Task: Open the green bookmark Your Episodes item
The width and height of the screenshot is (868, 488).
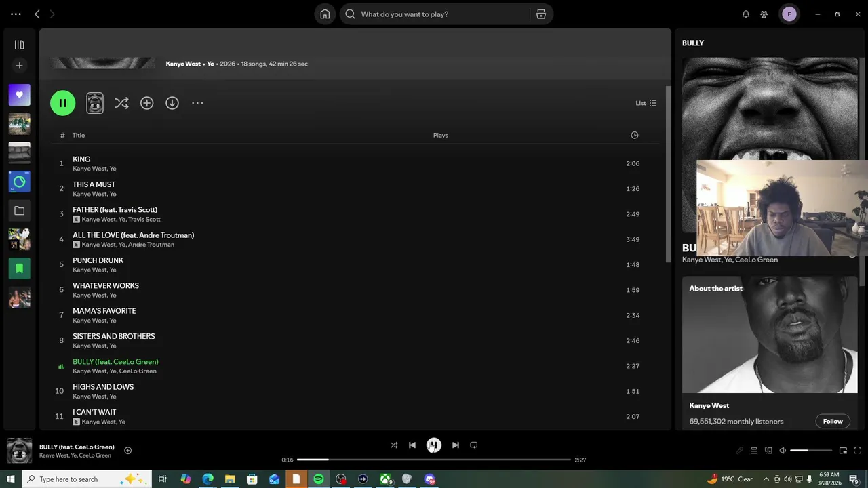Action: pos(19,268)
